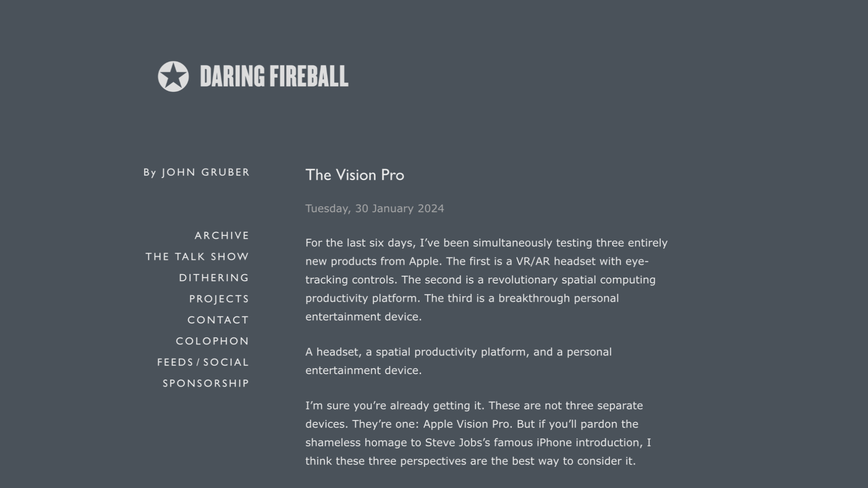Click the Daring Fireball wordmark
Image resolution: width=868 pixels, height=488 pixels.
pos(274,76)
